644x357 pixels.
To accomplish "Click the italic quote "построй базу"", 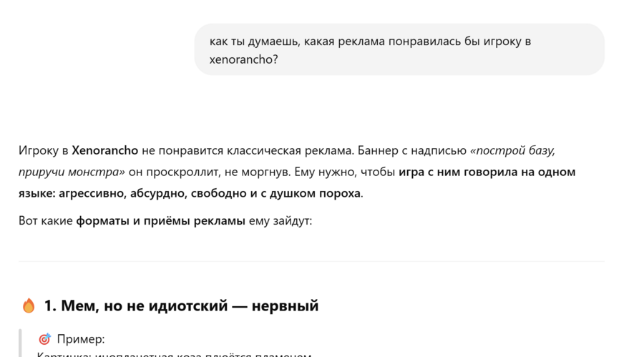I will click(514, 151).
